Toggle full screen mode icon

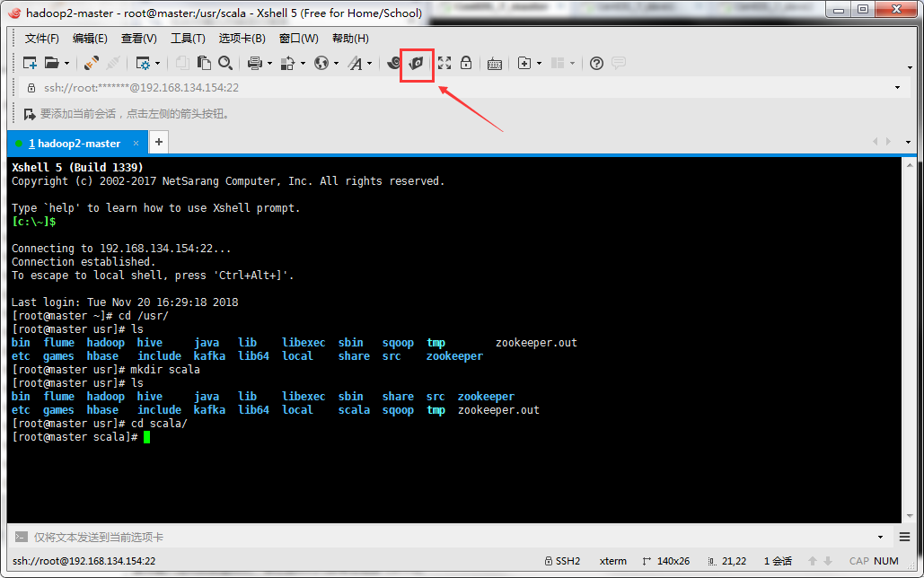pos(444,63)
